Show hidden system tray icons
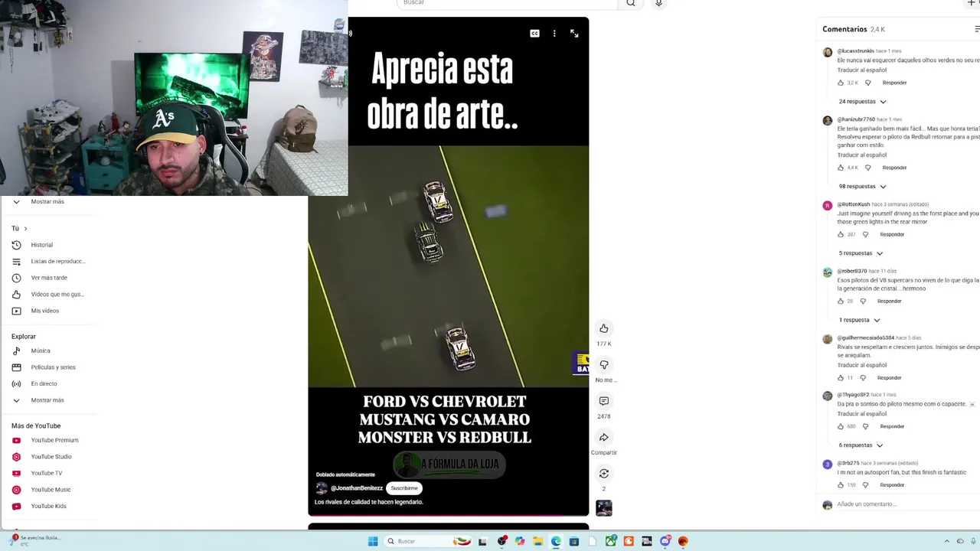 point(947,541)
